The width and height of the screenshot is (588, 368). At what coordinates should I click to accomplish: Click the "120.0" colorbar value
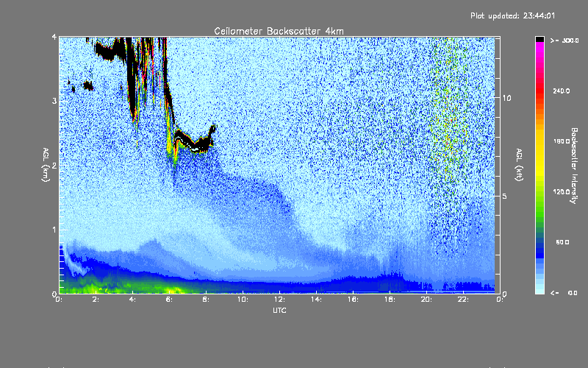click(562, 192)
